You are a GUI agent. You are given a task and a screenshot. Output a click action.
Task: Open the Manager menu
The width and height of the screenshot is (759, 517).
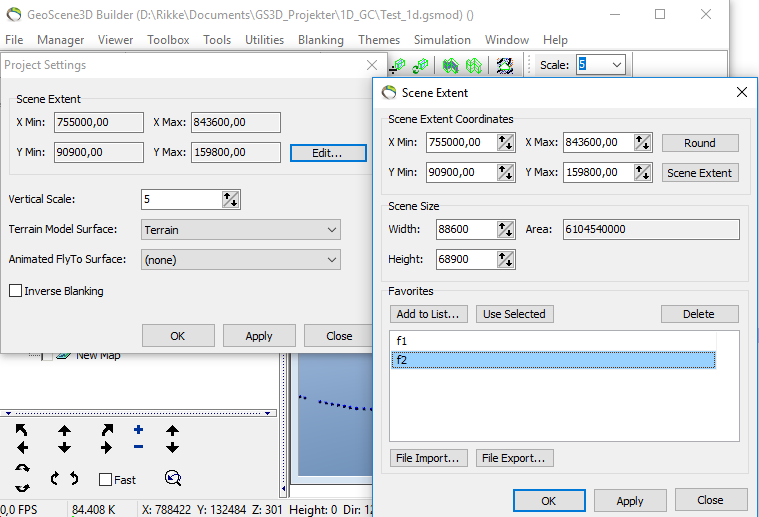[61, 40]
